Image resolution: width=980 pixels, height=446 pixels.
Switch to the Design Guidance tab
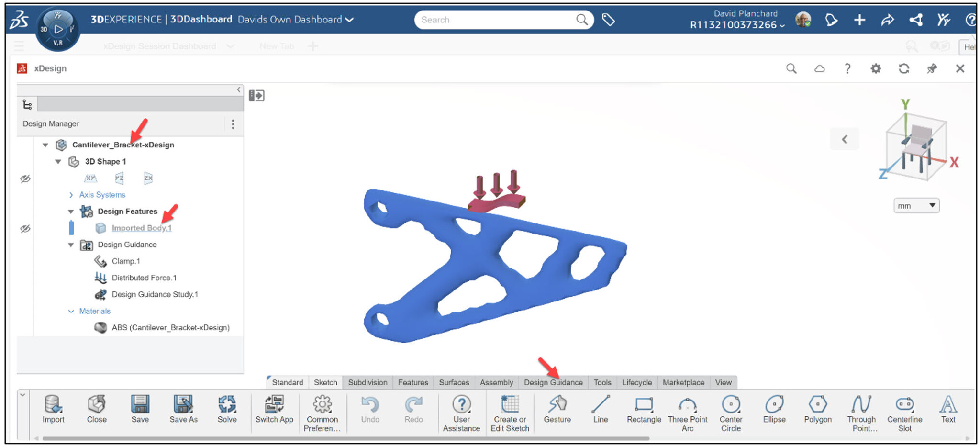(554, 382)
